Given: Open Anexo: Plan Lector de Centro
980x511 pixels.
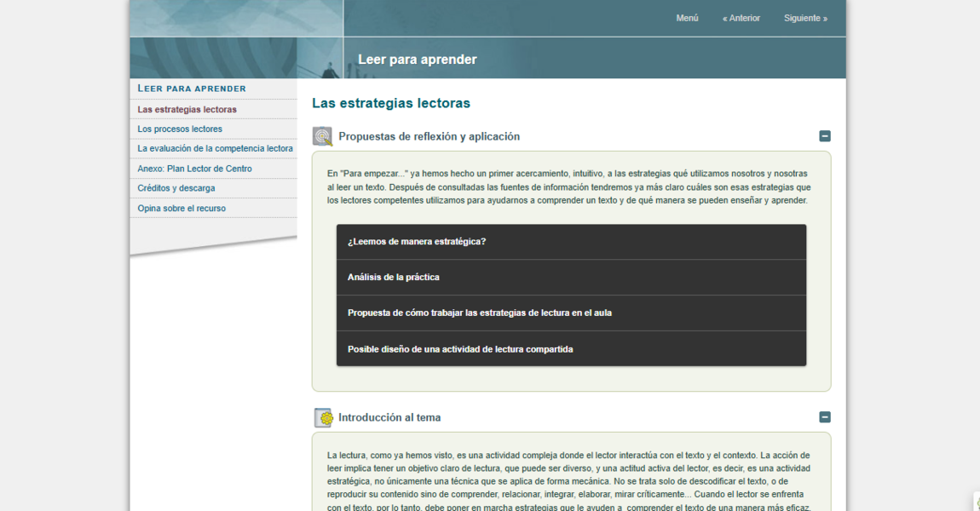Looking at the screenshot, I should coord(194,169).
